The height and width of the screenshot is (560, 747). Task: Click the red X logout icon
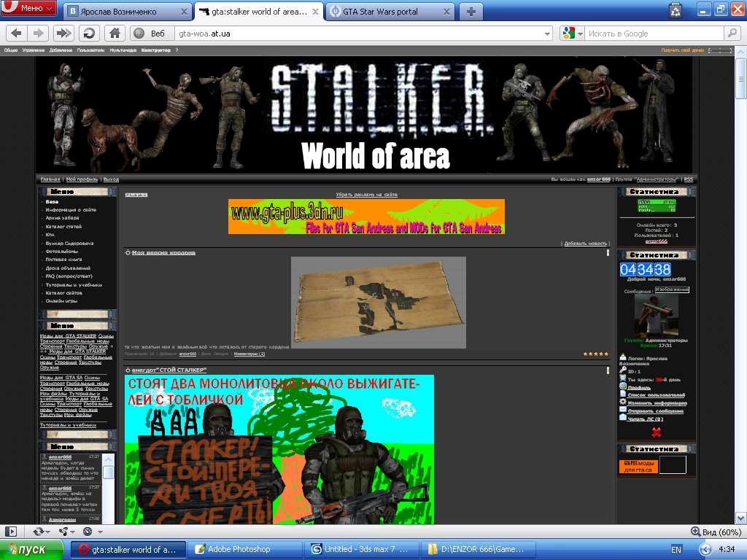(657, 432)
